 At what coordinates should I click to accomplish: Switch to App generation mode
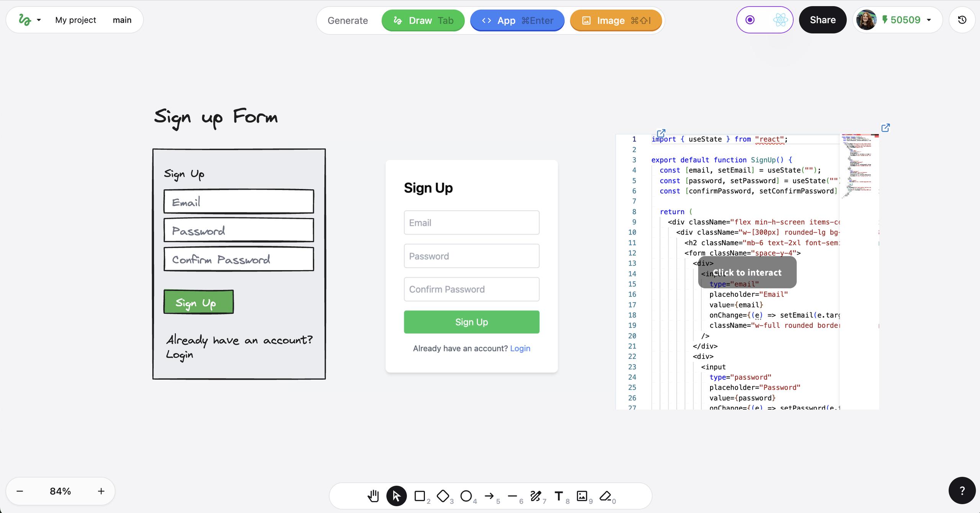517,20
